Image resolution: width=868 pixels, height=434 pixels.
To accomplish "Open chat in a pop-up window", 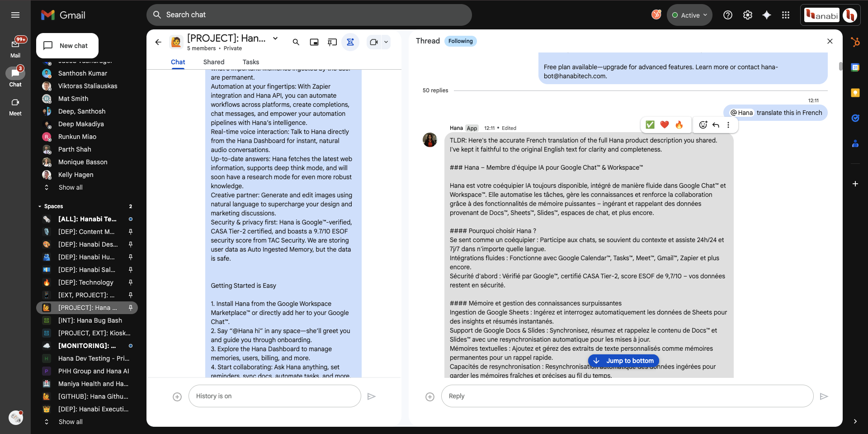I will 314,42.
